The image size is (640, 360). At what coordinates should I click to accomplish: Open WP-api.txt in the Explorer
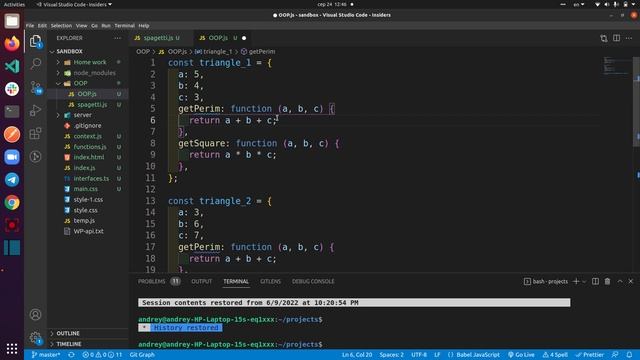(x=89, y=231)
